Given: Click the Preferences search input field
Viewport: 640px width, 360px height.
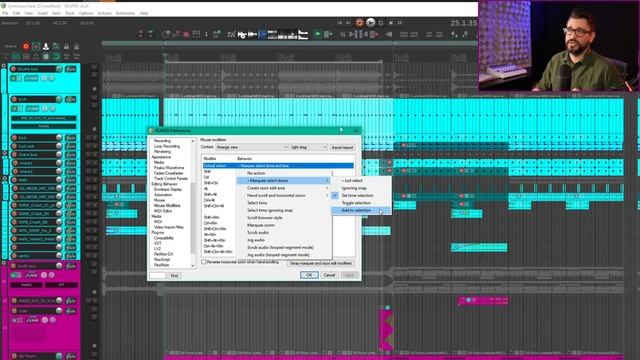Looking at the screenshot, I should pos(157,276).
